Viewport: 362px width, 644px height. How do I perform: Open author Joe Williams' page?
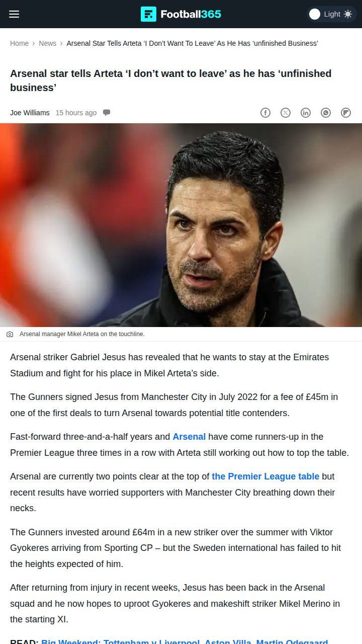[x=30, y=113]
